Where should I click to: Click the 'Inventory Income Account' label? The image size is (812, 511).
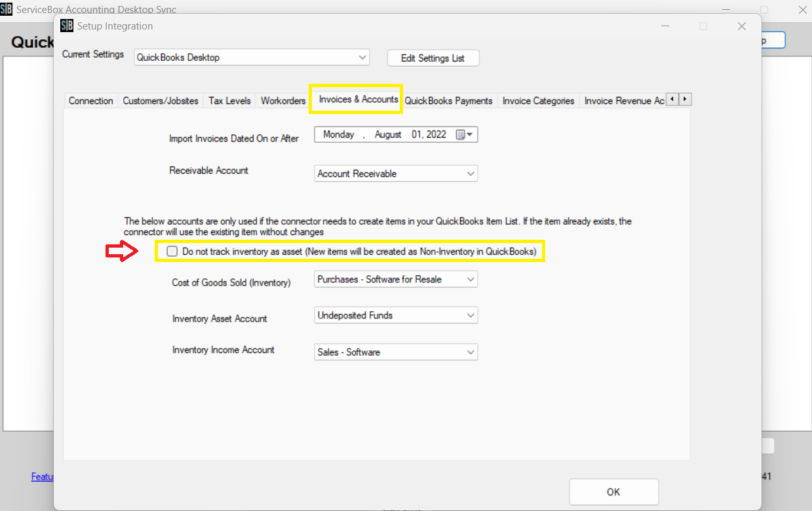point(223,350)
